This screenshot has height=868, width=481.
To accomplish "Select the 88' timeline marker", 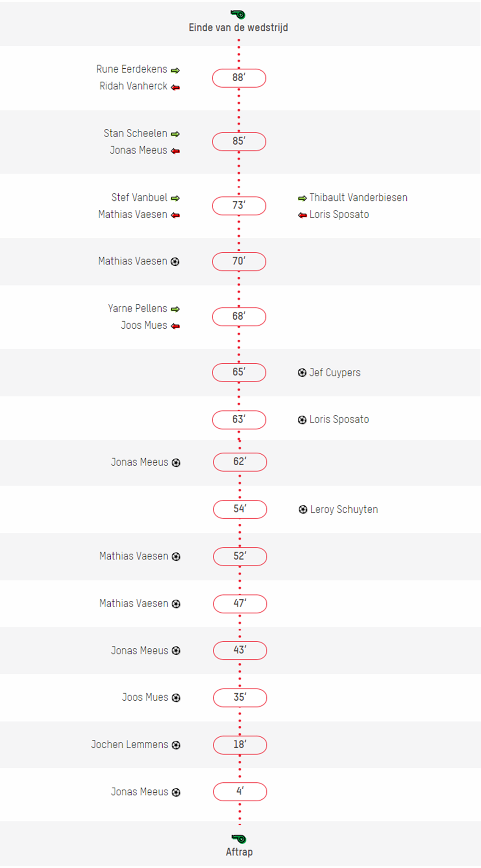I will (239, 78).
